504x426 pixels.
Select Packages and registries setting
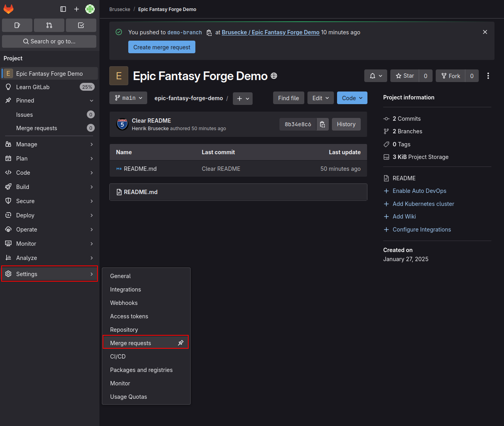[146, 370]
